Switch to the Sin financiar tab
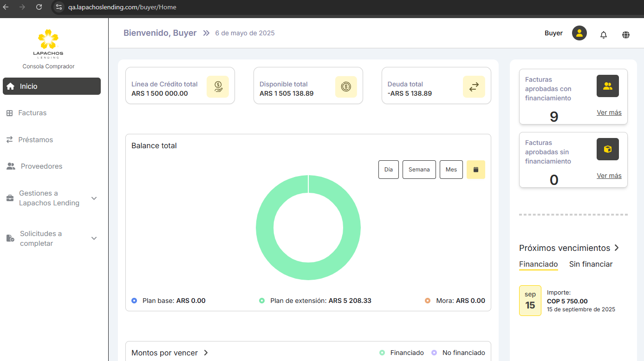This screenshot has width=644, height=361. tap(591, 264)
